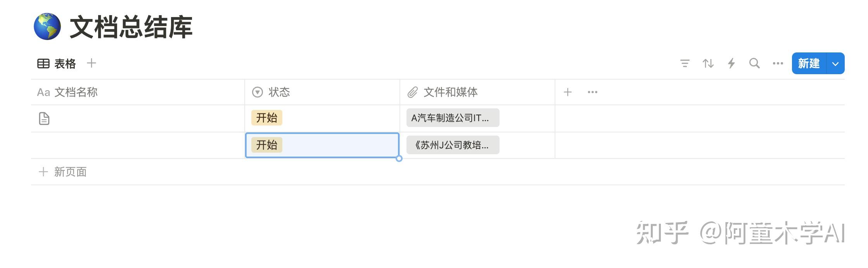The width and height of the screenshot is (868, 268).
Task: Click the + to add a new view
Action: [x=92, y=63]
